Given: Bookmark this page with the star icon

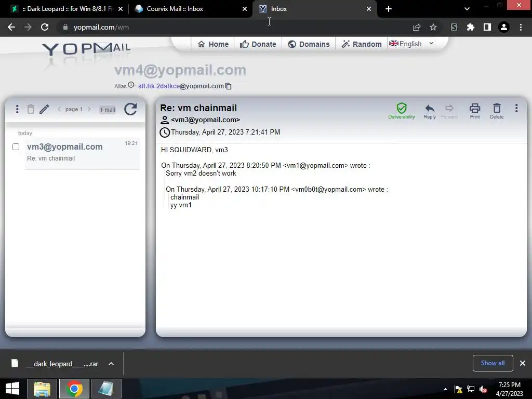Looking at the screenshot, I should click(x=433, y=27).
